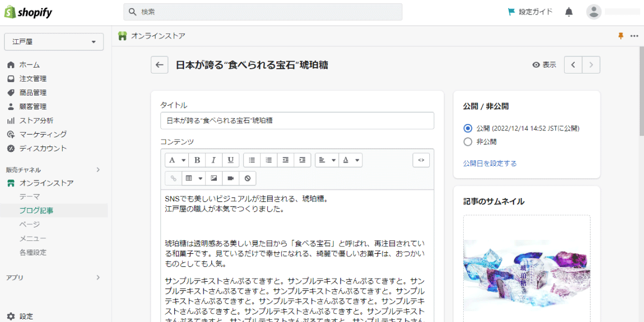Screen dimensions: 644x322
Task: Open the text alignment dropdown
Action: (327, 160)
